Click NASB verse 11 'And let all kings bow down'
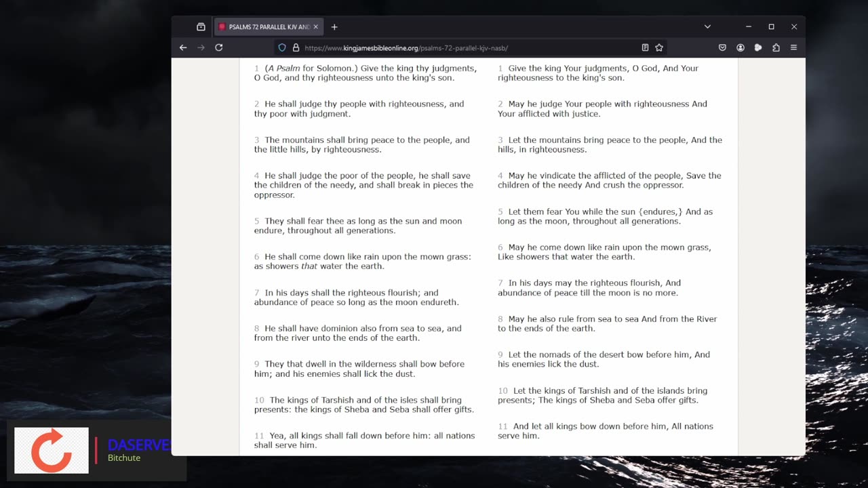 click(606, 431)
